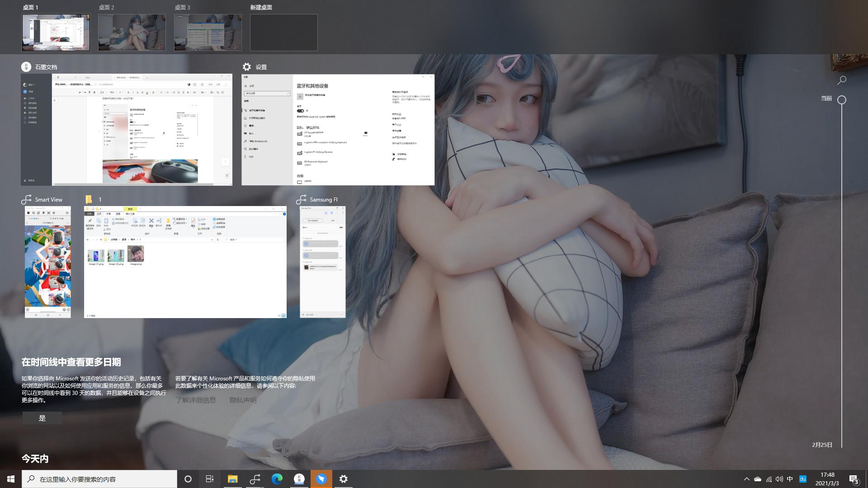Toggle the Chinese IME mode indicator
The image size is (868, 488).
[790, 479]
